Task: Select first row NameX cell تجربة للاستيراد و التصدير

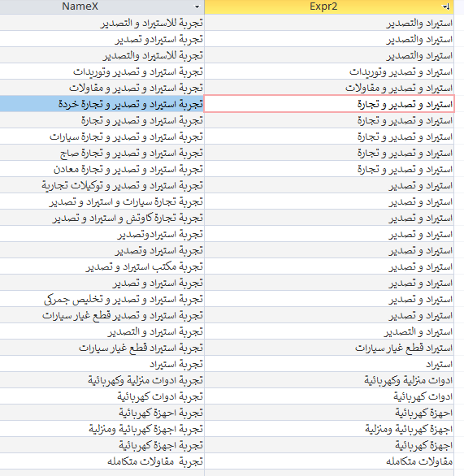Action: (102, 23)
